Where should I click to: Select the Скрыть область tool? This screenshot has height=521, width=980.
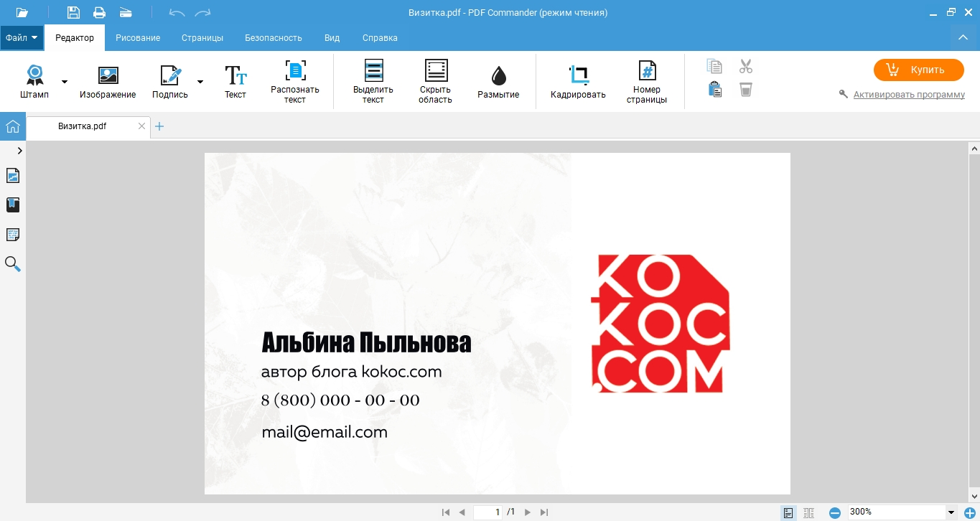pyautogui.click(x=435, y=82)
